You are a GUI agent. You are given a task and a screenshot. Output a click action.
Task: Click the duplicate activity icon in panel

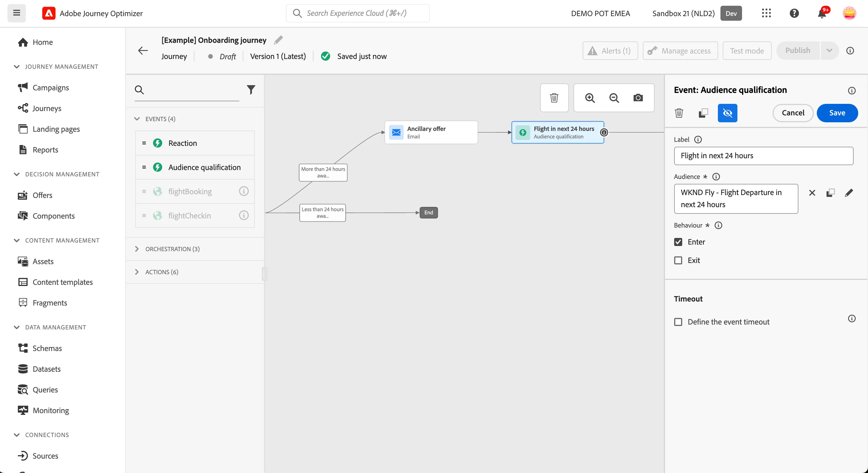tap(703, 113)
